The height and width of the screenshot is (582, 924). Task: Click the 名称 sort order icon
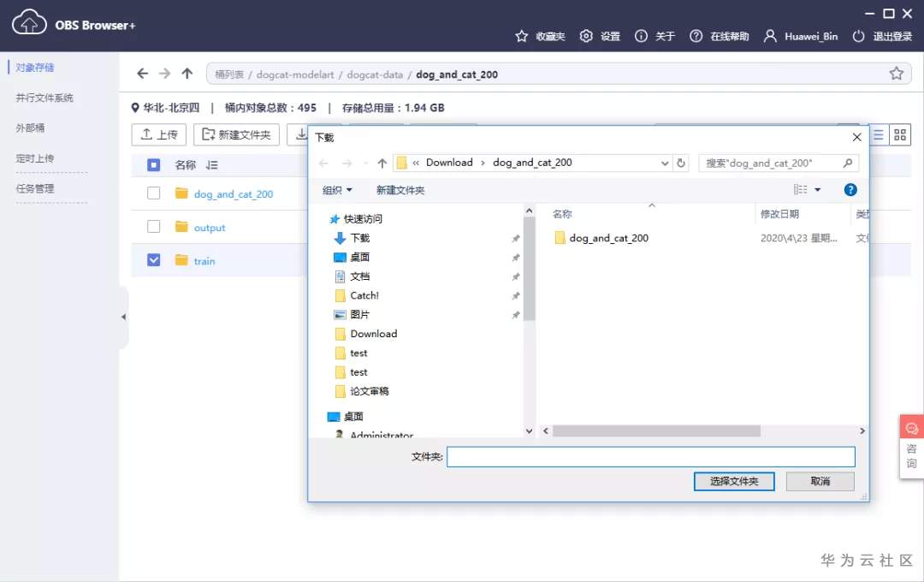(x=212, y=165)
